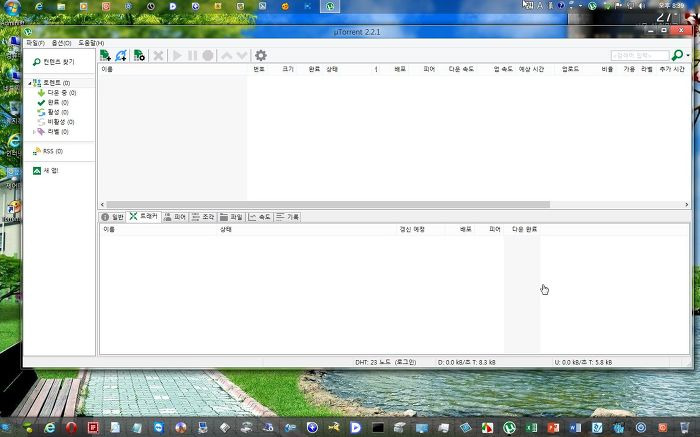Sort by the 다운 속도 column header
The image size is (700, 437).
pyautogui.click(x=461, y=69)
